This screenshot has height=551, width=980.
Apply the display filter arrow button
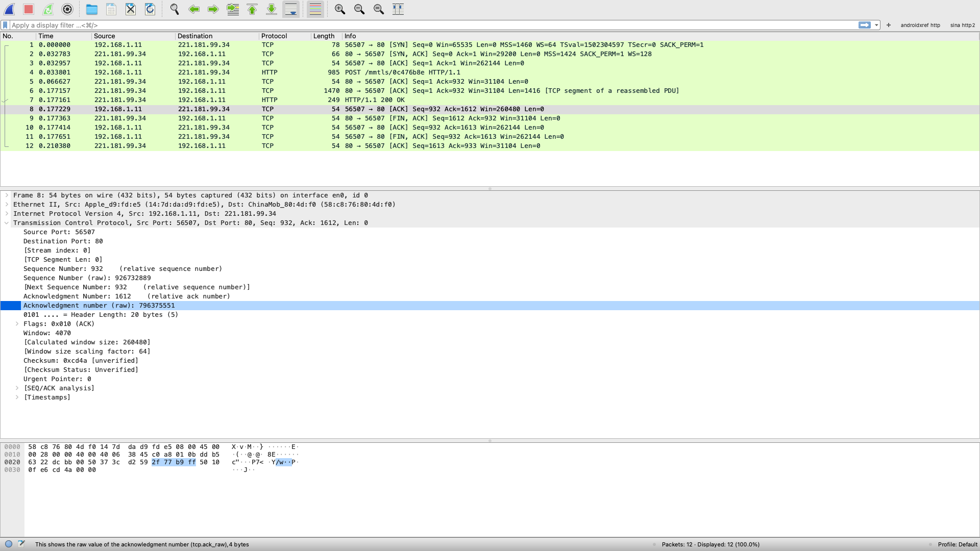tap(865, 25)
